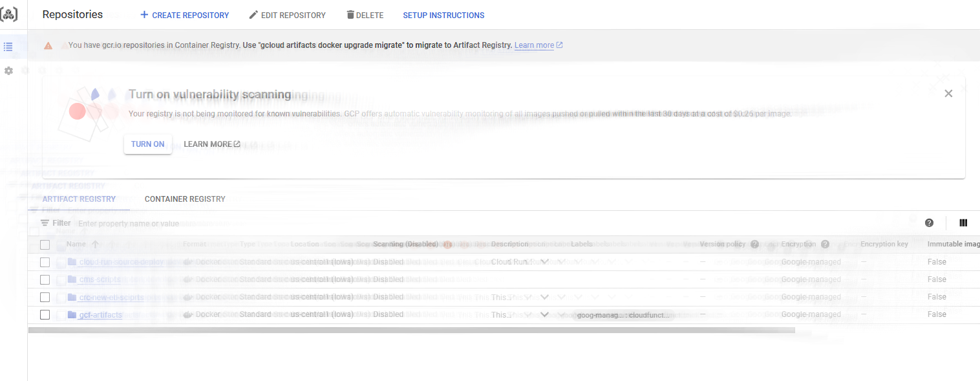Toggle the select-all header checkbox
Image resolution: width=980 pixels, height=381 pixels.
point(45,245)
